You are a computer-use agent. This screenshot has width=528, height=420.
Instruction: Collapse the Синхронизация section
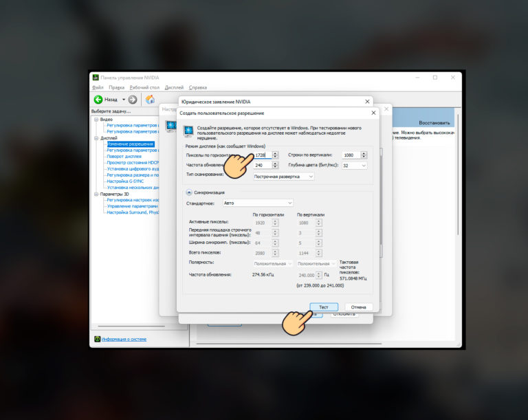click(189, 192)
